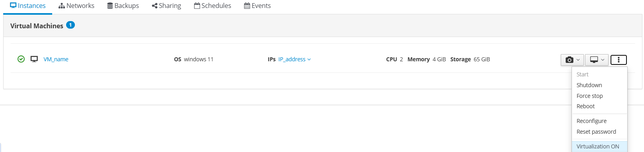Click the count badge next to Virtual Machines

pyautogui.click(x=70, y=25)
